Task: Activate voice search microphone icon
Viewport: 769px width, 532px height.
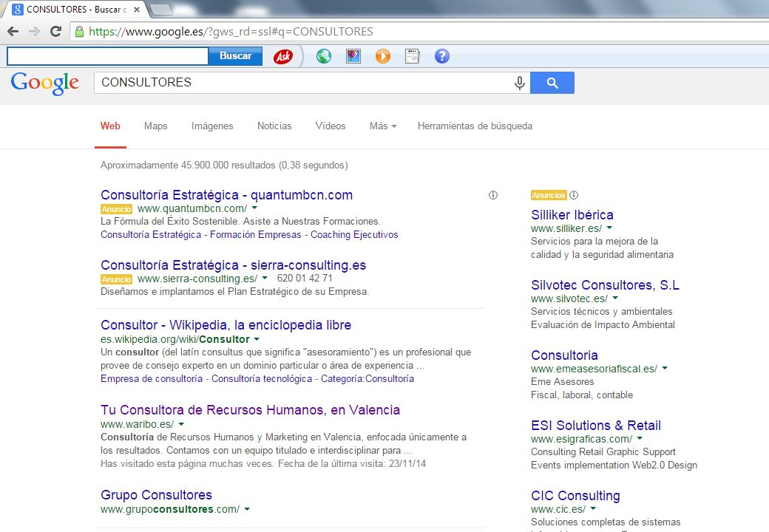Action: tap(519, 83)
